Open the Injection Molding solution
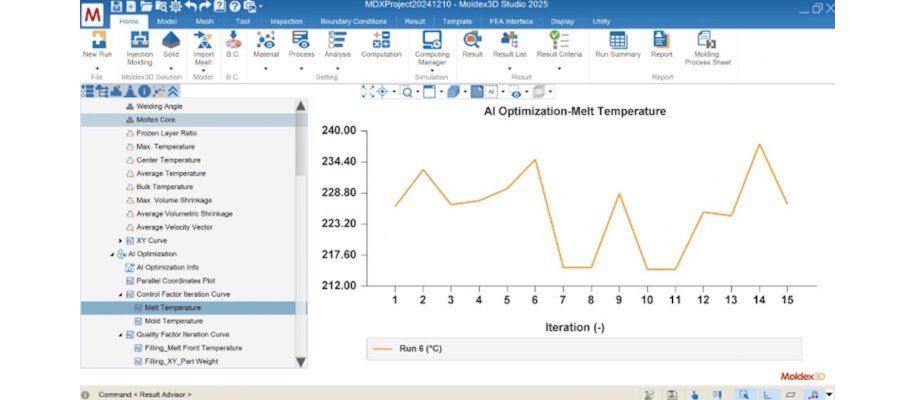Viewport: 915px width, 400px height. 139,42
